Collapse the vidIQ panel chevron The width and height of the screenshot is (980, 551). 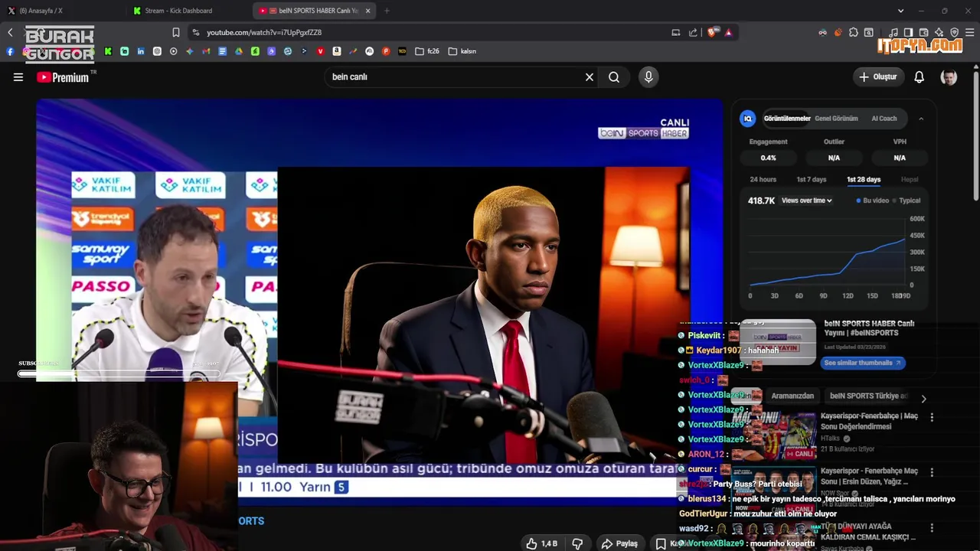(921, 119)
